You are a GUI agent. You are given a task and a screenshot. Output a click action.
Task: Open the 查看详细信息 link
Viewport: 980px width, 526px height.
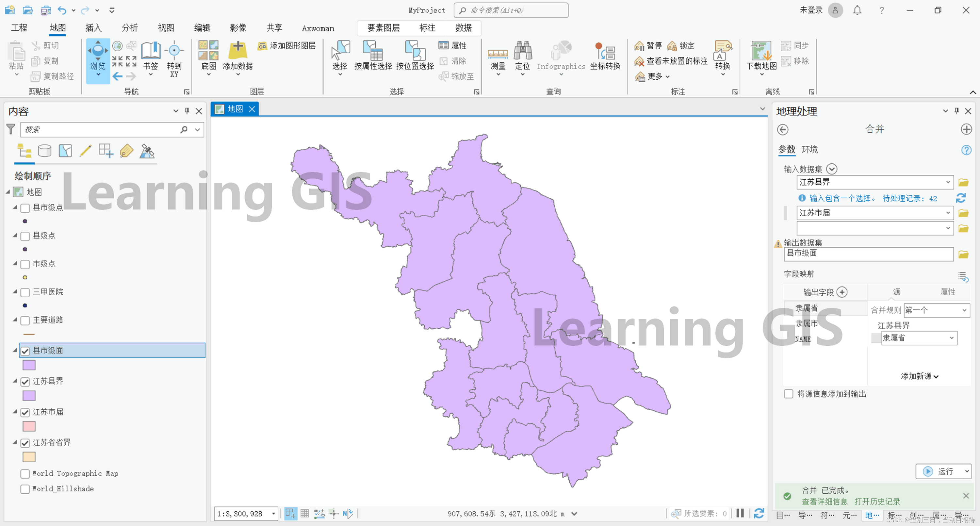[824, 501]
